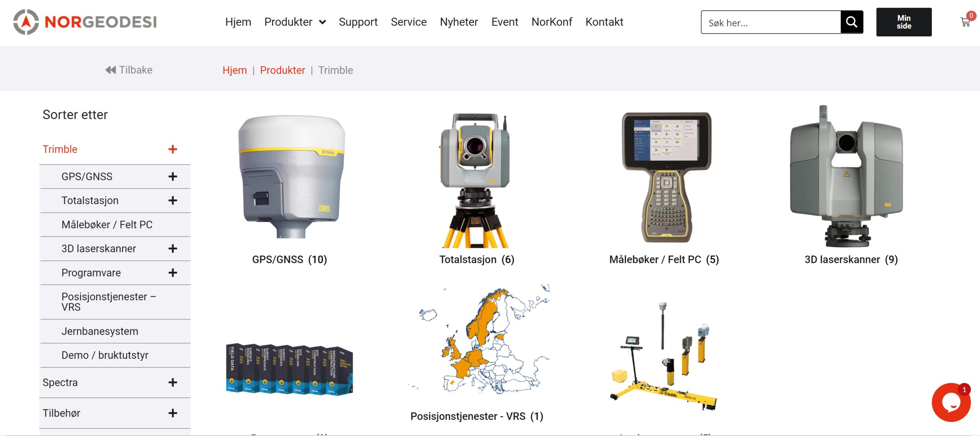This screenshot has width=980, height=436.
Task: Click the Norgeodesi logo
Action: (x=85, y=22)
